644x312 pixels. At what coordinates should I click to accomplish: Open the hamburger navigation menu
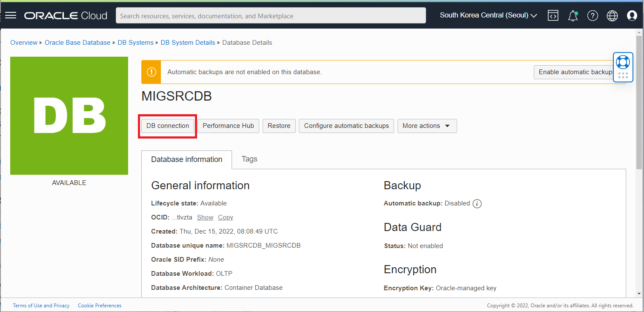click(11, 16)
